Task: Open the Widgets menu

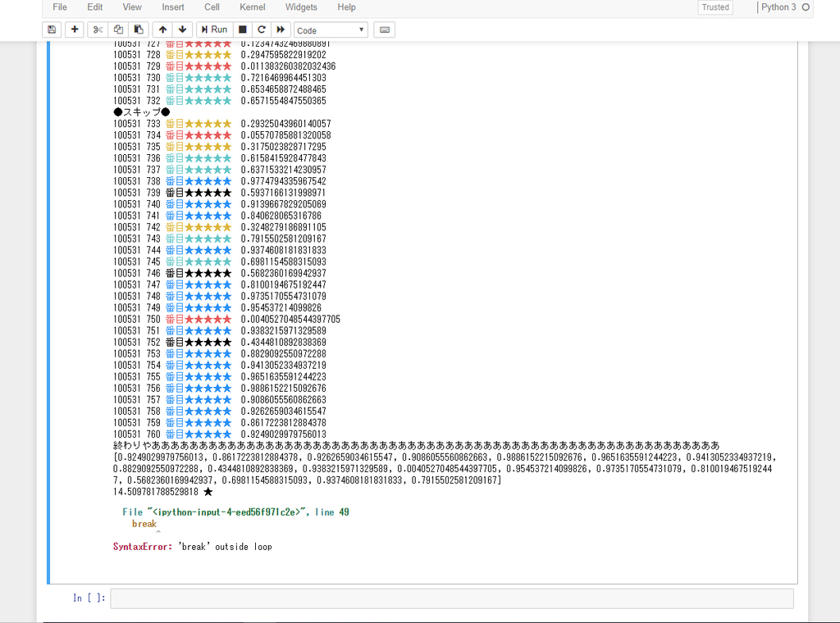Action: (x=301, y=7)
